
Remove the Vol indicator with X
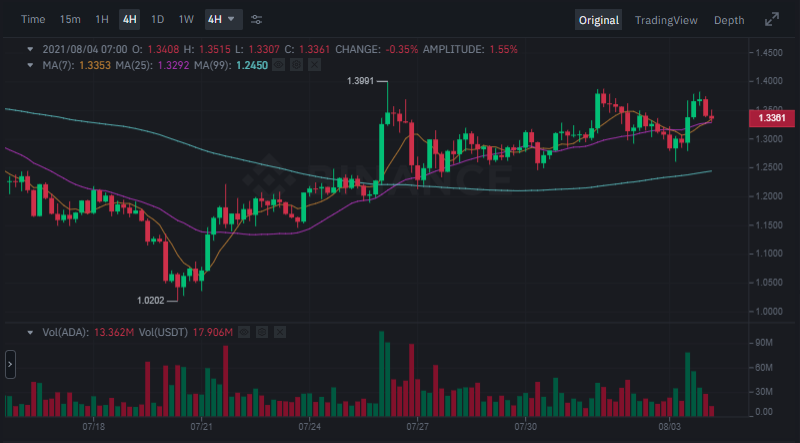click(x=279, y=332)
